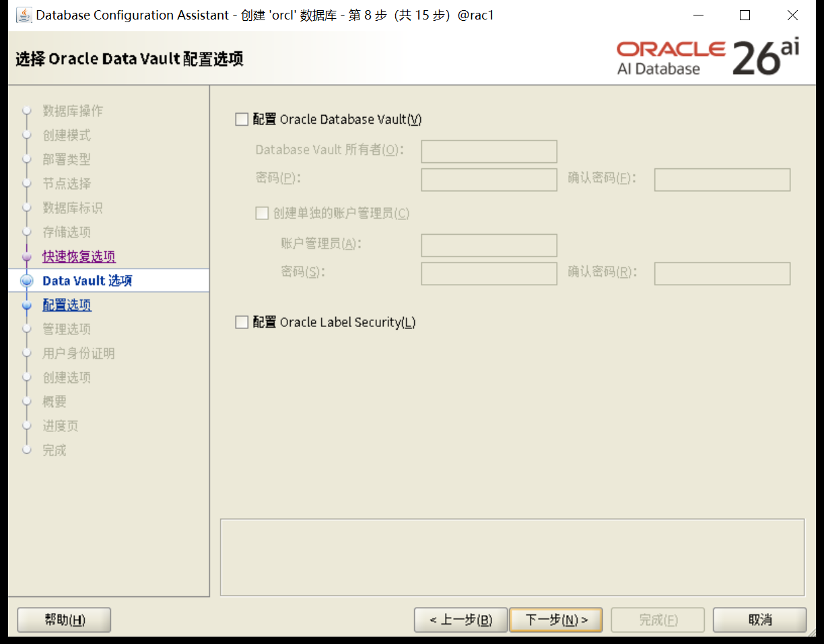The image size is (824, 644).
Task: Click the 确认密码(F) confirmation field
Action: click(722, 180)
